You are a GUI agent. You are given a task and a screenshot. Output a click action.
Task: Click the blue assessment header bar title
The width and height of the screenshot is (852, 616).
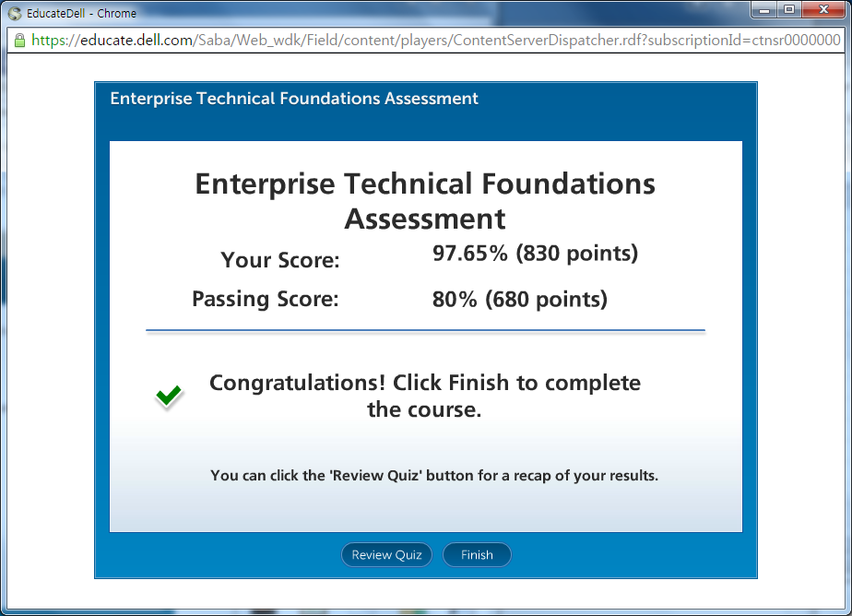[x=294, y=99]
